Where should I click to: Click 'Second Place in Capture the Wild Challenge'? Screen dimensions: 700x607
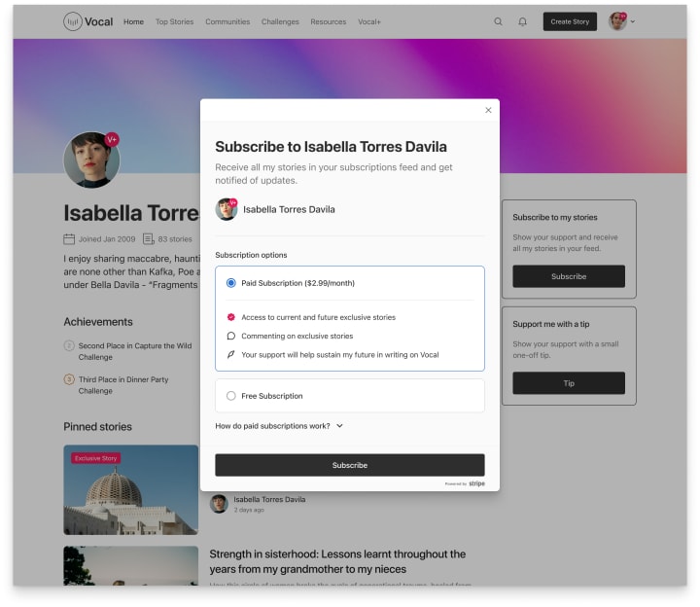[135, 351]
